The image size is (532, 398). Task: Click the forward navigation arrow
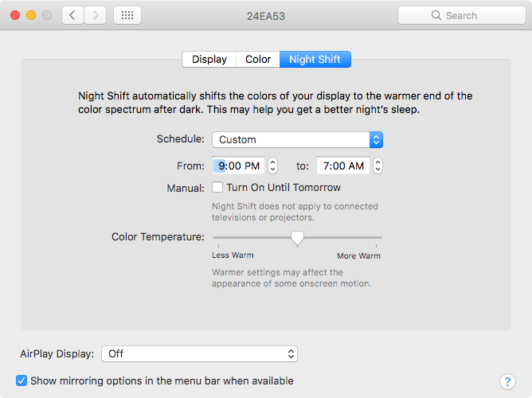96,15
